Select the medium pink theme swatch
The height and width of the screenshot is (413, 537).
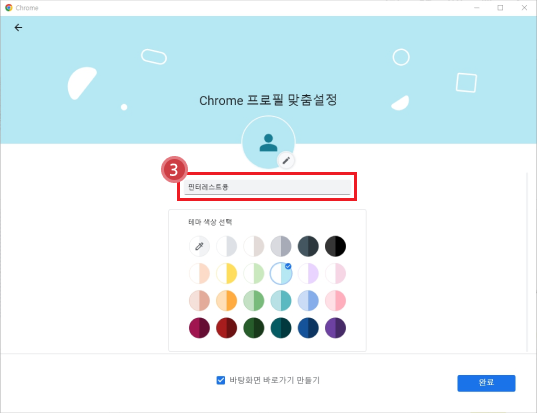pos(335,301)
